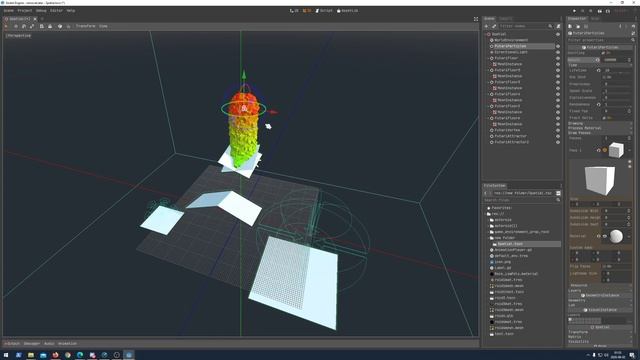The image size is (640, 360).
Task: Click the distraction-free expand icon above viewport
Action: click(x=476, y=19)
